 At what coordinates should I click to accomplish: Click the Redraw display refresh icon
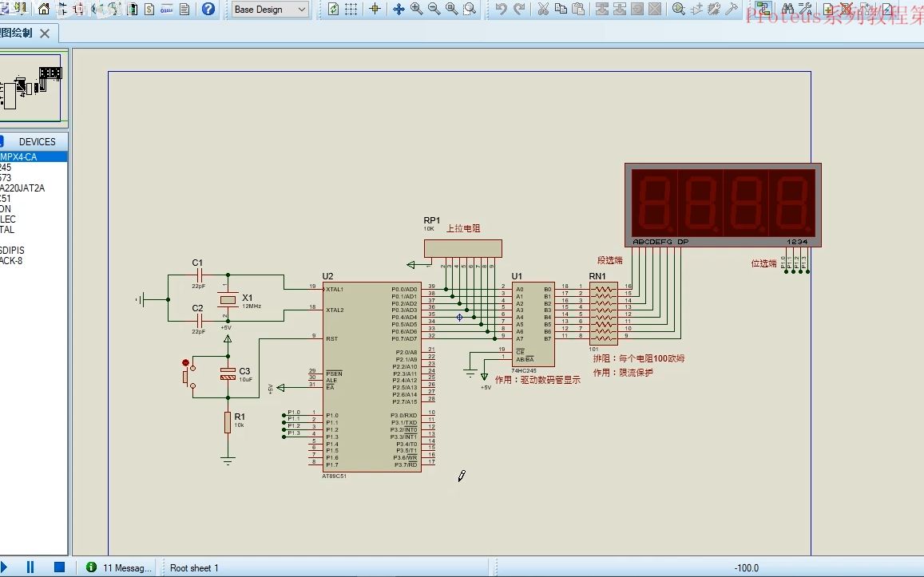333,10
